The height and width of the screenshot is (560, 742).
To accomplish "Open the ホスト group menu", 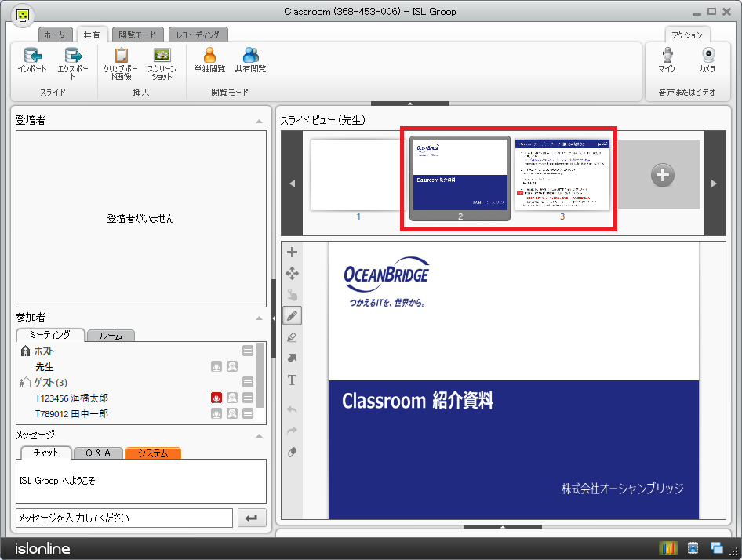I will click(248, 351).
